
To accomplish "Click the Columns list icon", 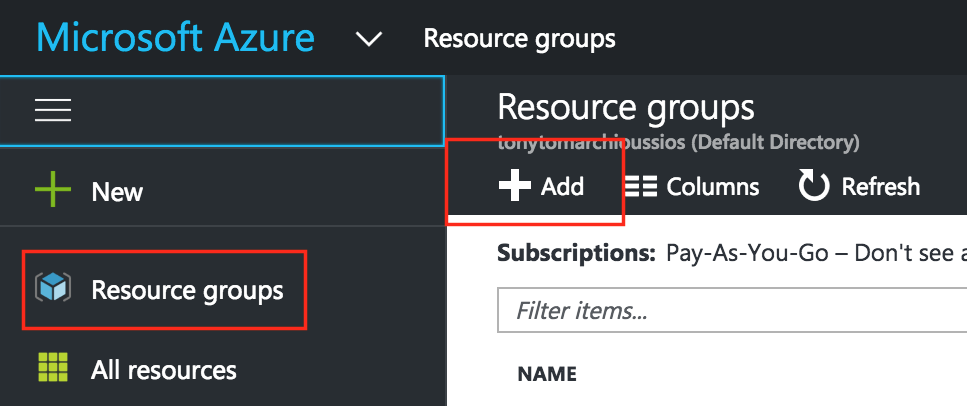I will (641, 186).
